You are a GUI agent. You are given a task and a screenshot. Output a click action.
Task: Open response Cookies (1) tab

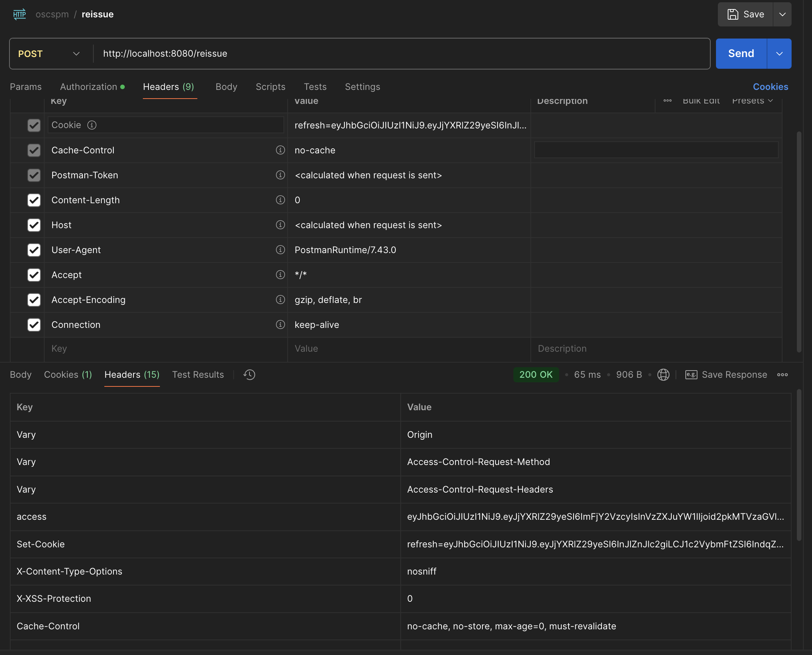pos(68,375)
